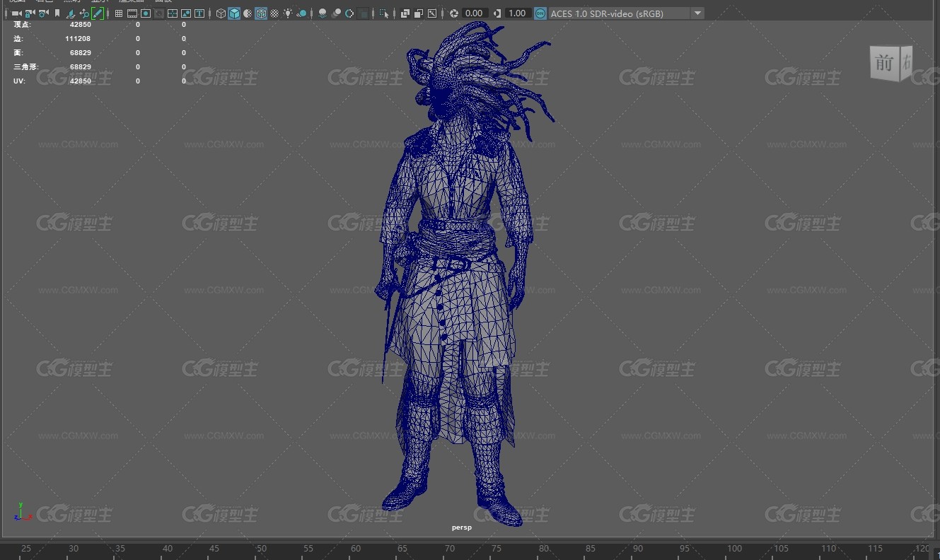Click the viewport Shadows icon
The image size is (940, 560).
coord(302,13)
